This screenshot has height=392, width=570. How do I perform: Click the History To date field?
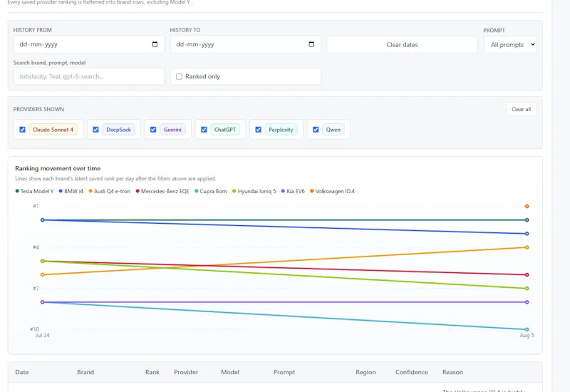click(x=245, y=44)
